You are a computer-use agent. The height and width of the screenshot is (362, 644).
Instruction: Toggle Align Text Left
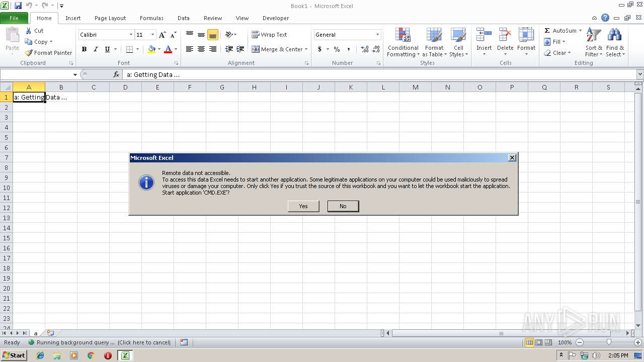[190, 49]
